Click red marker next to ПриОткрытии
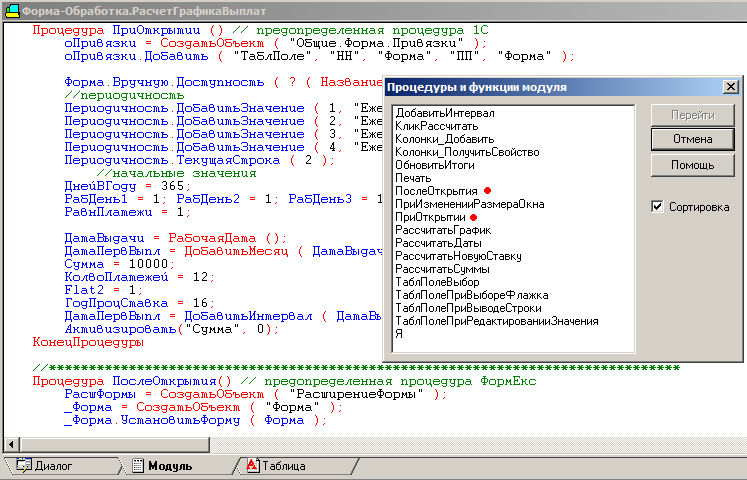 coord(474,216)
